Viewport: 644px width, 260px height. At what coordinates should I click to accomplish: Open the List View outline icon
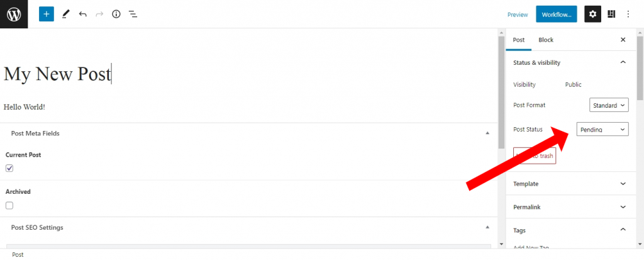133,14
